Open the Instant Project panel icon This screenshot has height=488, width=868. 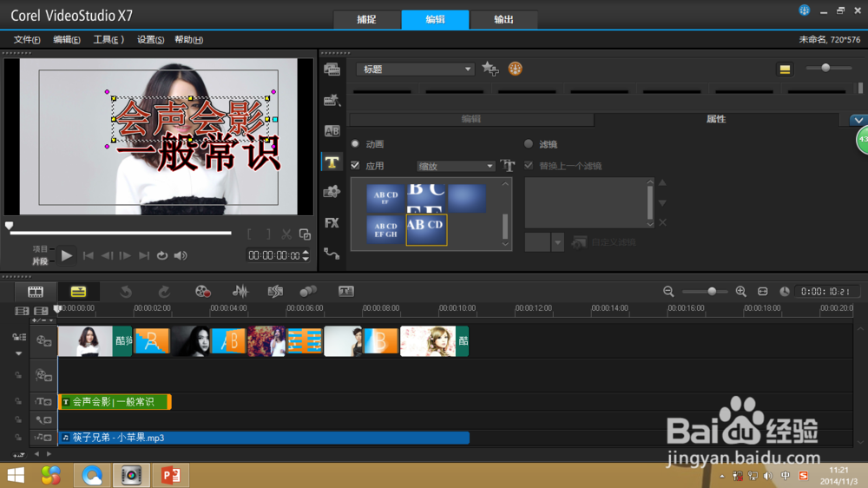click(332, 100)
